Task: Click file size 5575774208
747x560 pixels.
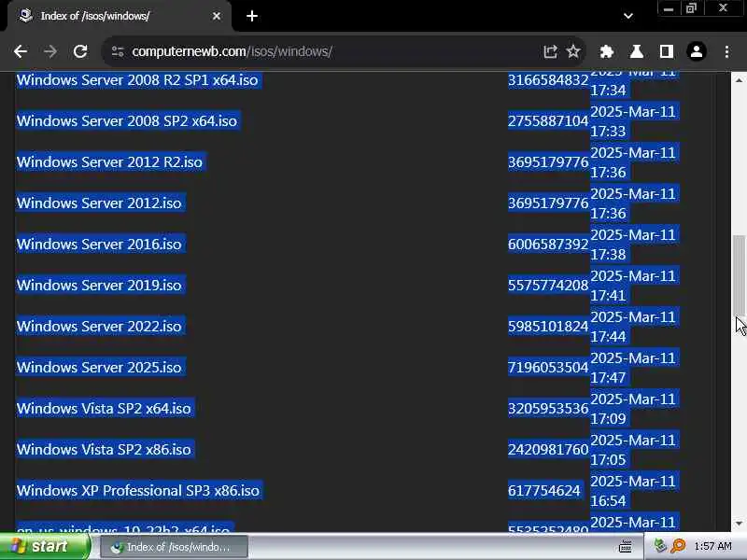Action: click(548, 285)
